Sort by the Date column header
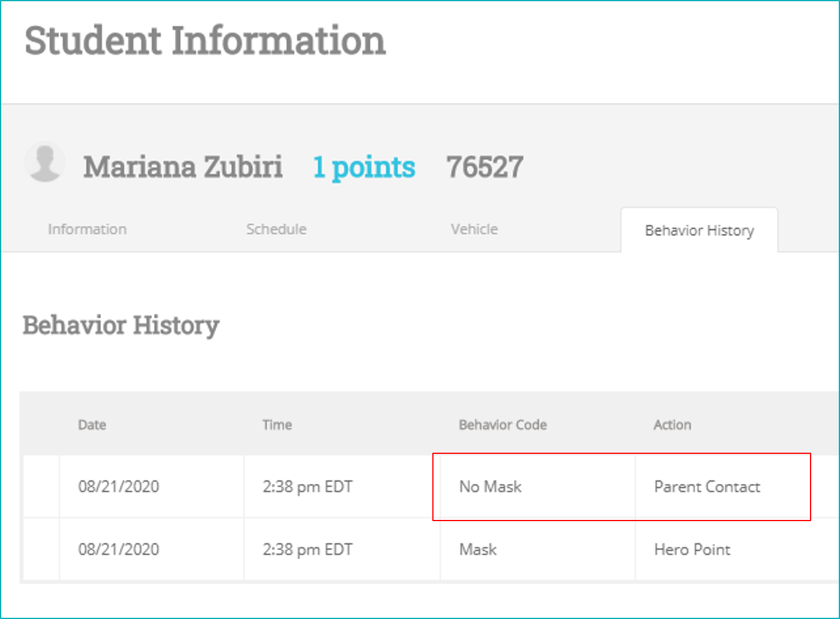The width and height of the screenshot is (840, 619). coord(92,424)
